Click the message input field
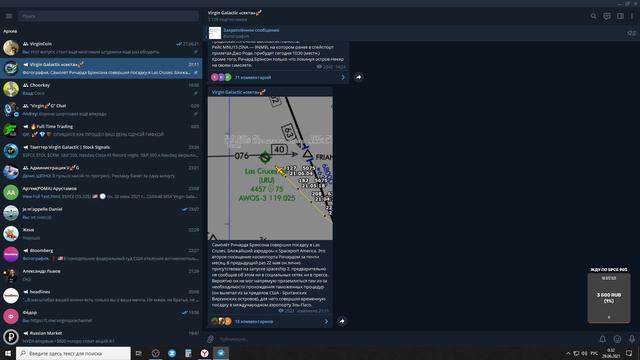The width and height of the screenshot is (640, 360). coord(406,339)
